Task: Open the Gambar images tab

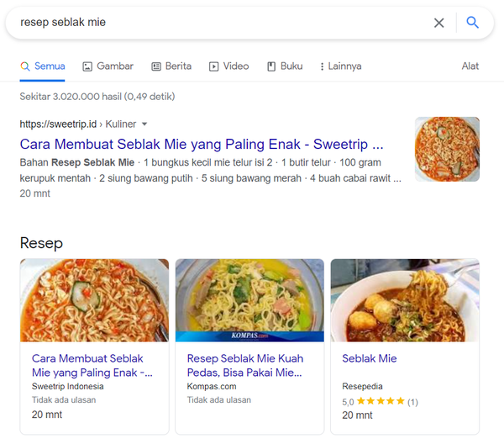Action: click(108, 66)
